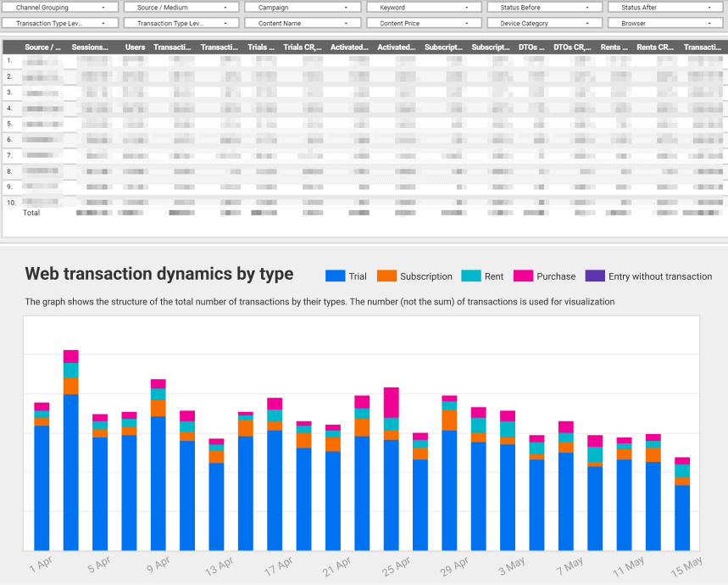Click the blue Trial legend swatch
This screenshot has width=728, height=585.
click(x=336, y=276)
